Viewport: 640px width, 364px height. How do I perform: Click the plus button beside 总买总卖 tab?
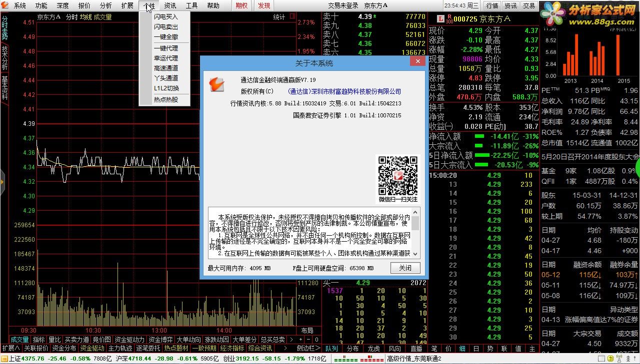click(301, 340)
